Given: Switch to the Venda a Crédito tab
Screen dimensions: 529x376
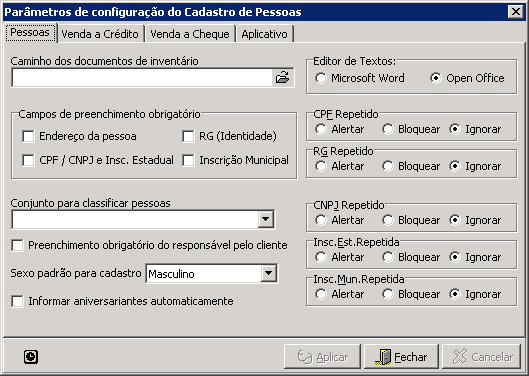Looking at the screenshot, I should [x=100, y=34].
